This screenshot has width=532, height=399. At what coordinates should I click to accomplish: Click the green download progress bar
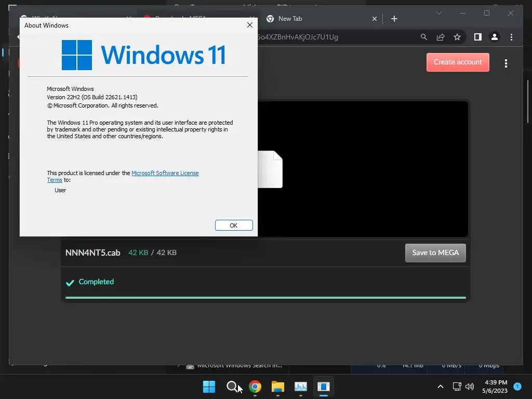click(x=265, y=298)
